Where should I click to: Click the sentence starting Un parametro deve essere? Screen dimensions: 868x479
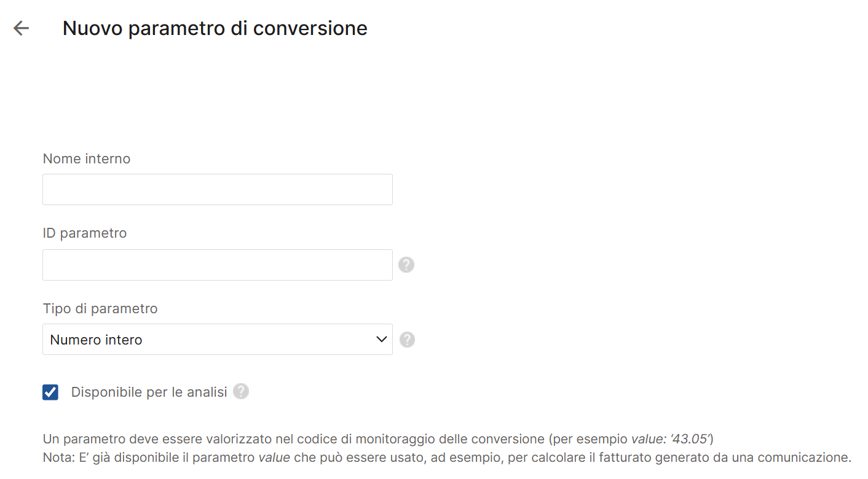pos(184,439)
